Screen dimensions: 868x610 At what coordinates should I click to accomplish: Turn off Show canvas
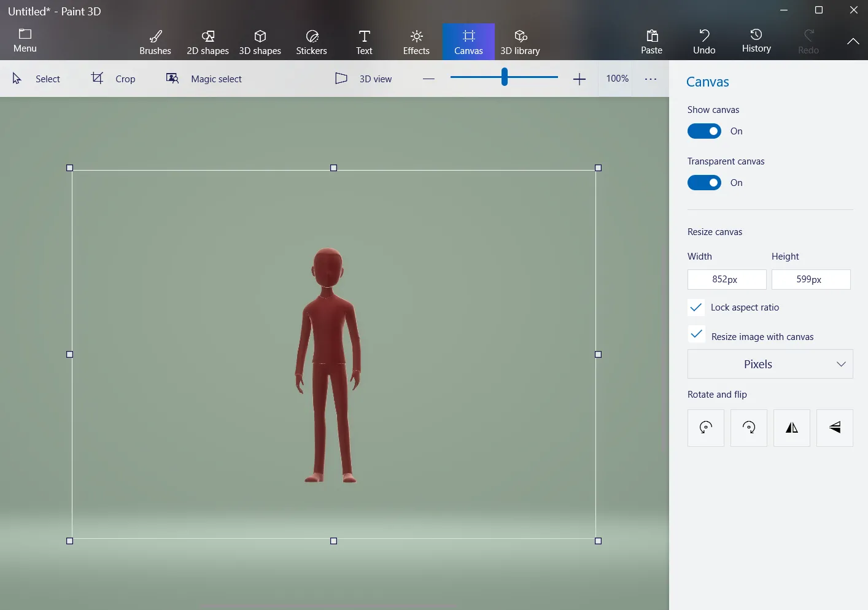click(704, 131)
